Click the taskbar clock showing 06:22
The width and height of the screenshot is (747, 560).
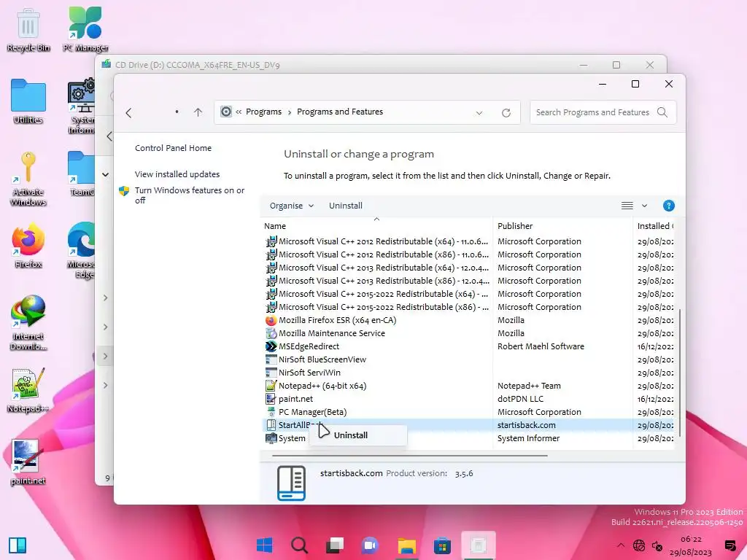[691, 545]
